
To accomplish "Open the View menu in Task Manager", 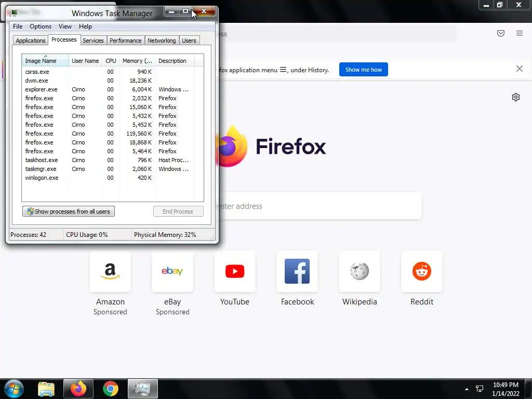I will point(65,26).
